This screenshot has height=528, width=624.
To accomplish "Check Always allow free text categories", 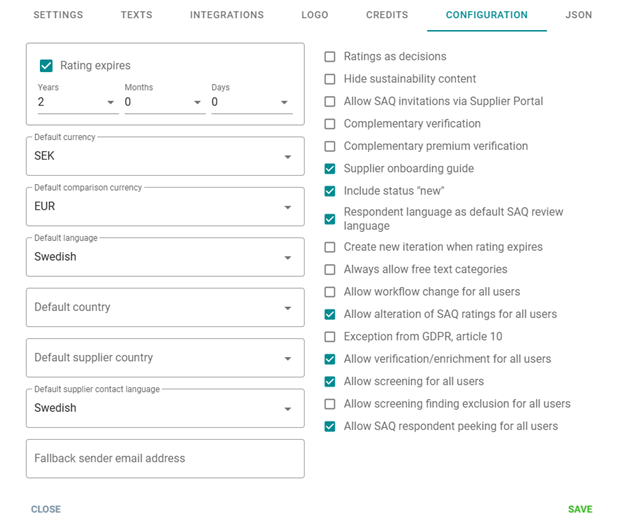I will pos(330,269).
